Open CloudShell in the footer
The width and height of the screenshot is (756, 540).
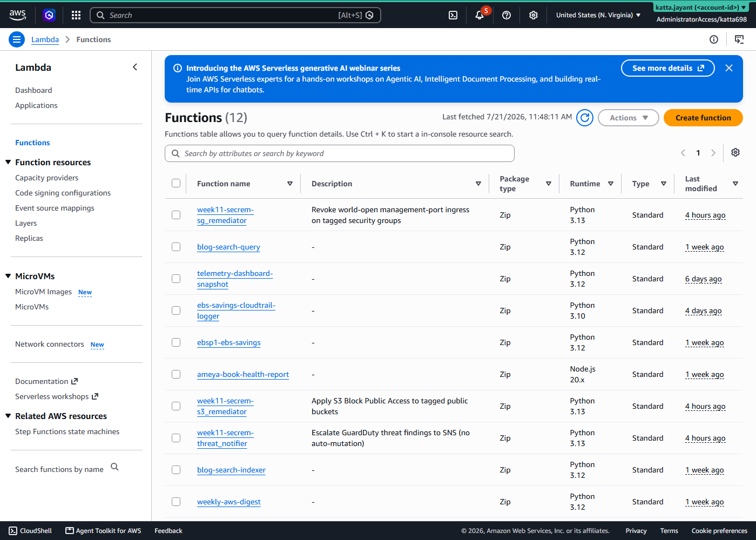click(30, 531)
